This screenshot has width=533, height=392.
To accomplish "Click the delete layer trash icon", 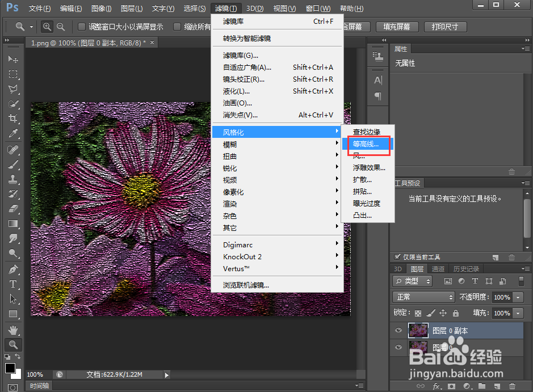I will click(512, 386).
